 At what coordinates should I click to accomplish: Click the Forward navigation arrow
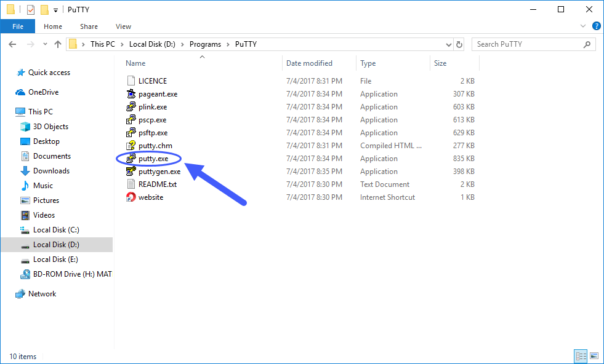31,44
